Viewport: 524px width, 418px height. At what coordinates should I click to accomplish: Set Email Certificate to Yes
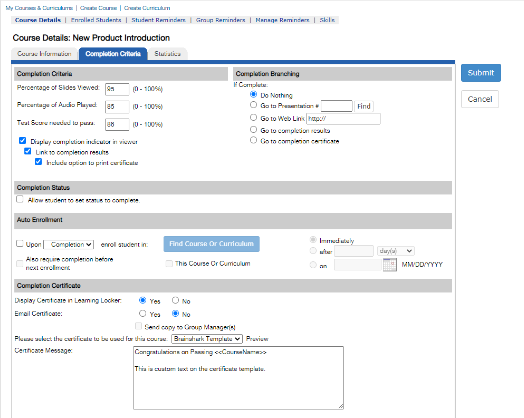143,314
